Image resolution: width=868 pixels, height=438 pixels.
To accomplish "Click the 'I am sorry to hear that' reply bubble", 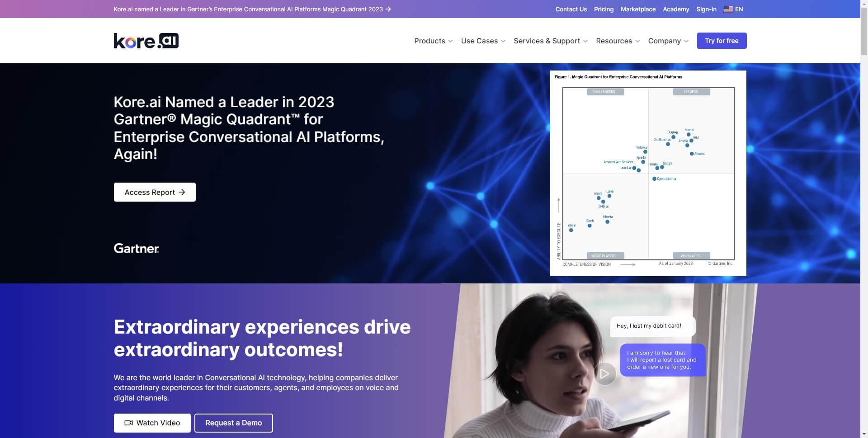I will [x=663, y=360].
